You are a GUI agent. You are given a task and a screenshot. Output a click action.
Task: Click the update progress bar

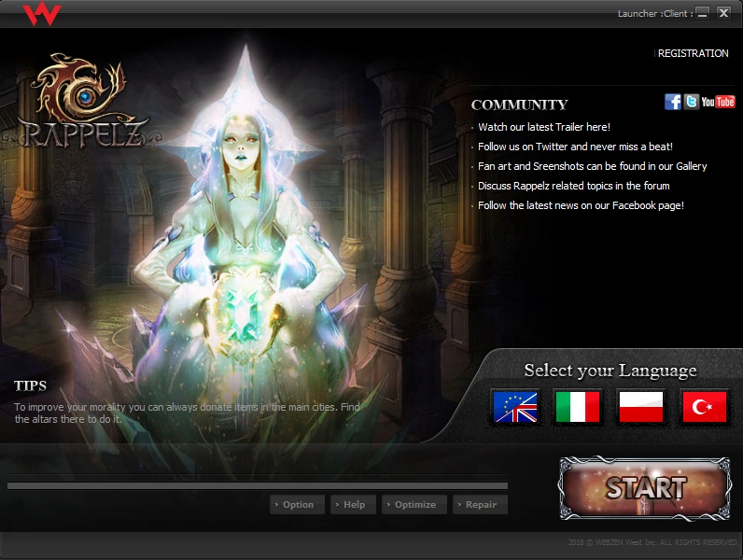click(258, 485)
